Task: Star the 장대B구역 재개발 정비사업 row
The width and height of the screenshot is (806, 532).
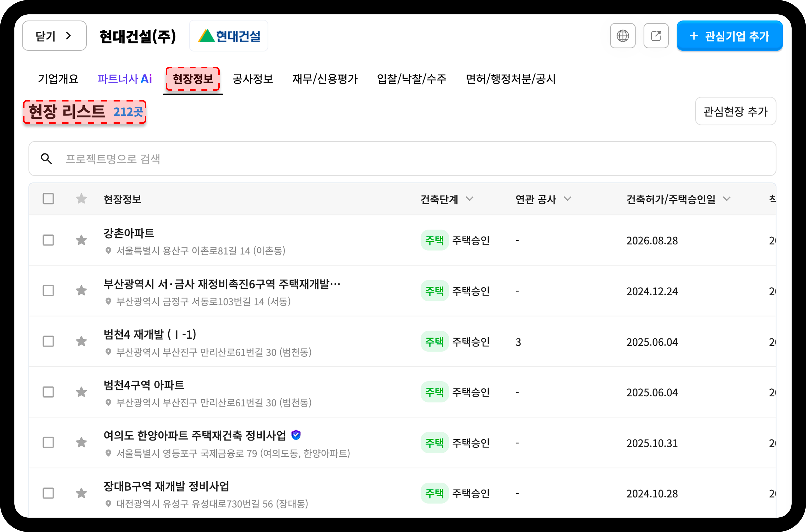Action: [x=81, y=493]
